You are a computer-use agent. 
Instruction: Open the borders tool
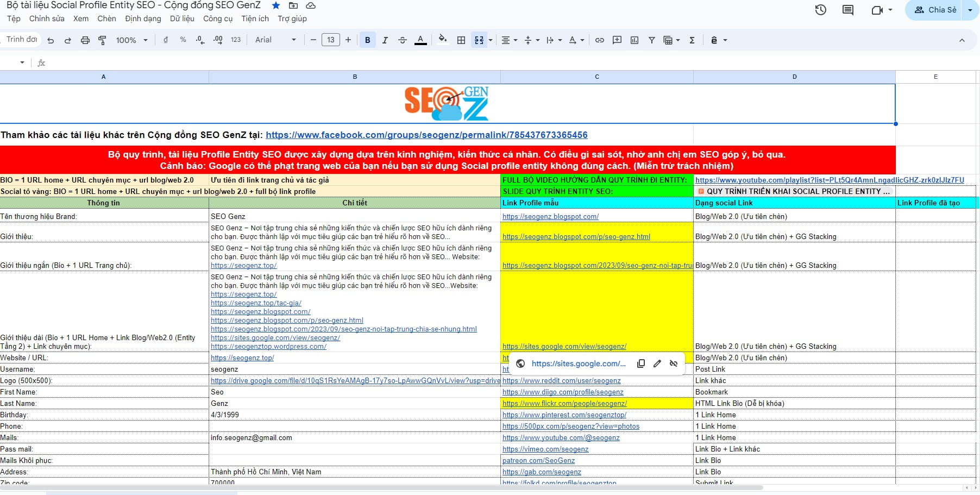tap(461, 40)
